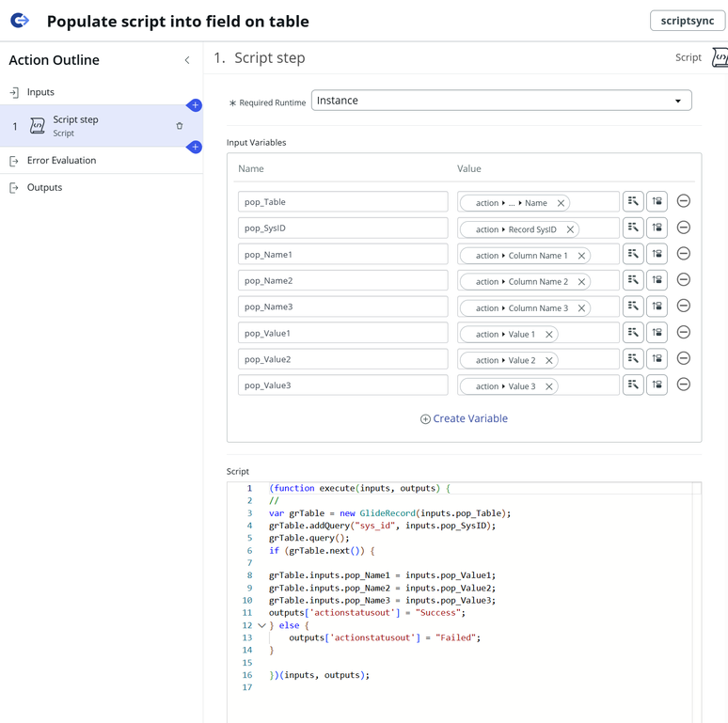Delete the pop_Name2 variable row
Image resolution: width=728 pixels, height=723 pixels.
(x=684, y=279)
